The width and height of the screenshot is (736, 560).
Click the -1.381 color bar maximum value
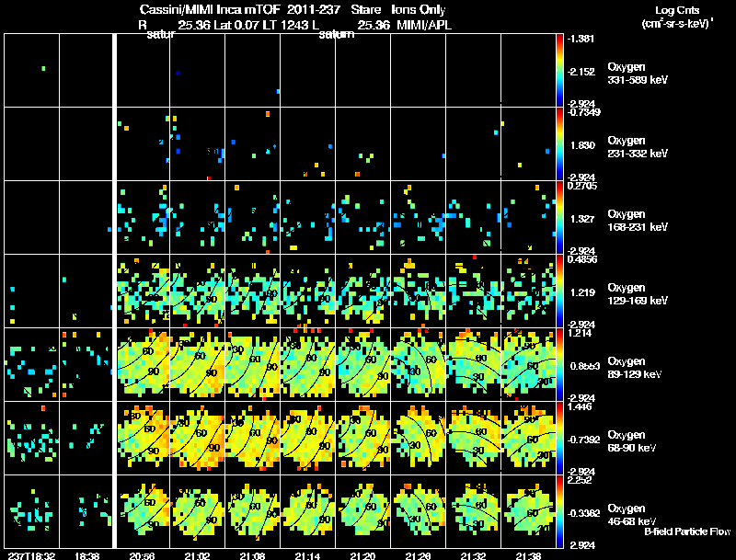coord(581,39)
